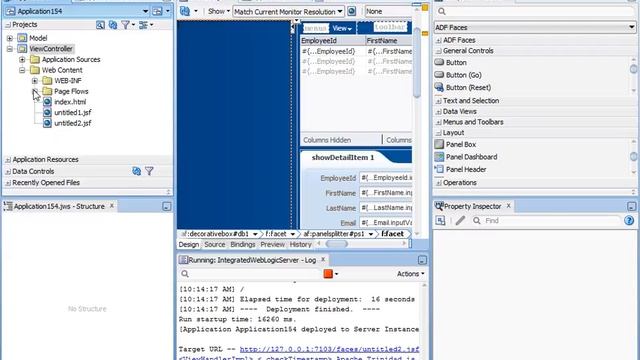Open the ADF Faces palette dropdown
640x360 pixels.
[x=535, y=27]
